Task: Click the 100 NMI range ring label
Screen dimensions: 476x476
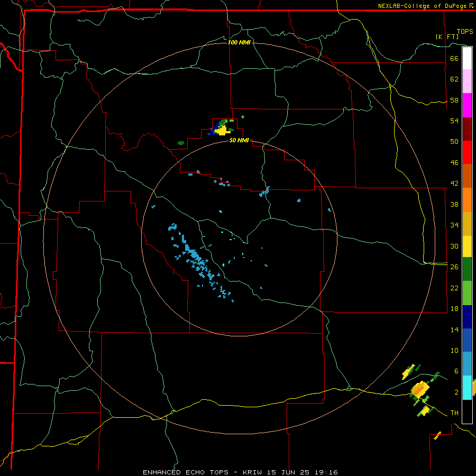Action: tap(239, 42)
